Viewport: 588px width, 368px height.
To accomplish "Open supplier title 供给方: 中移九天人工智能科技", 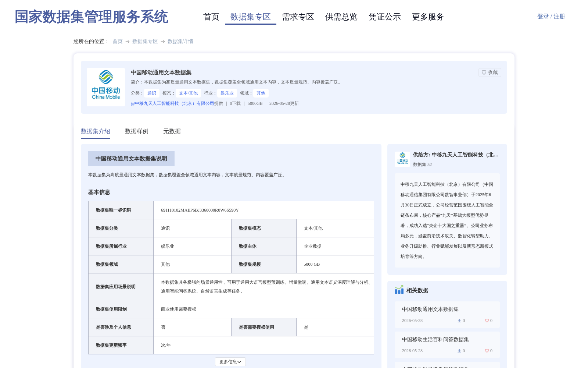I will (456, 155).
